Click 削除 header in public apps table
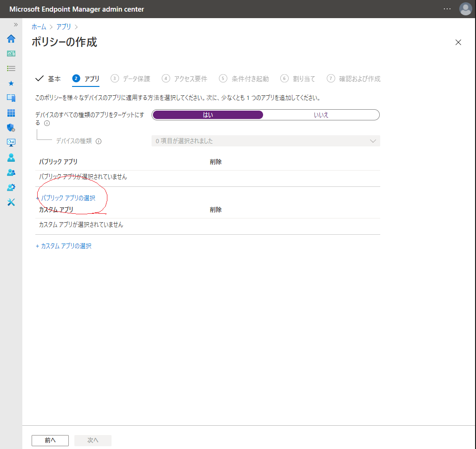476x449 pixels. pyautogui.click(x=216, y=162)
